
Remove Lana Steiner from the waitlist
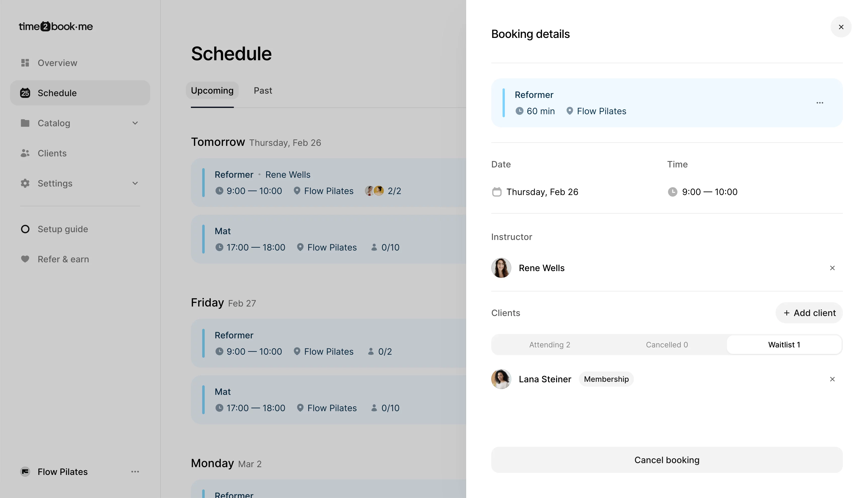pyautogui.click(x=832, y=379)
